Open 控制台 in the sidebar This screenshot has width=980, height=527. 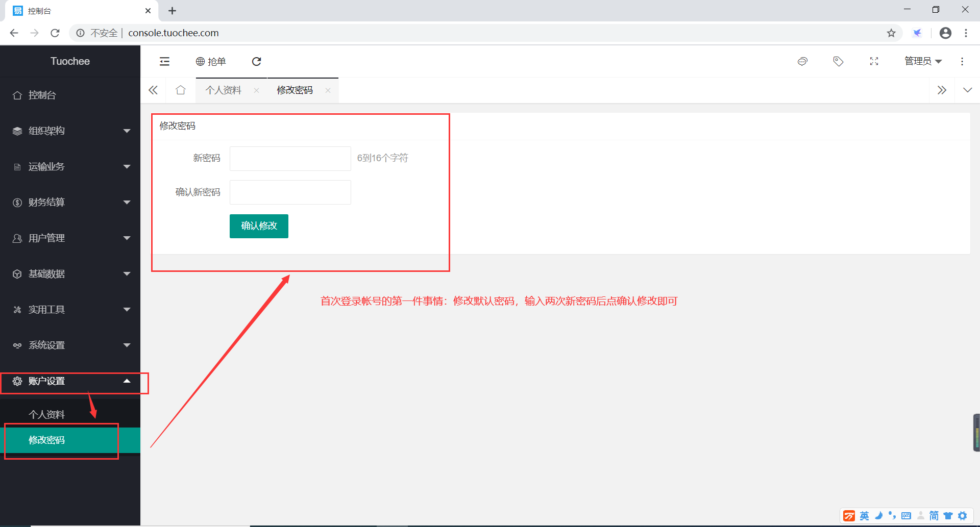click(70, 95)
